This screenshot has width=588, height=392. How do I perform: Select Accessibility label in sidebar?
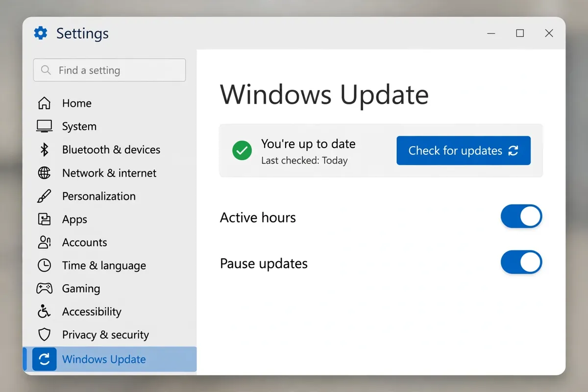[92, 312]
